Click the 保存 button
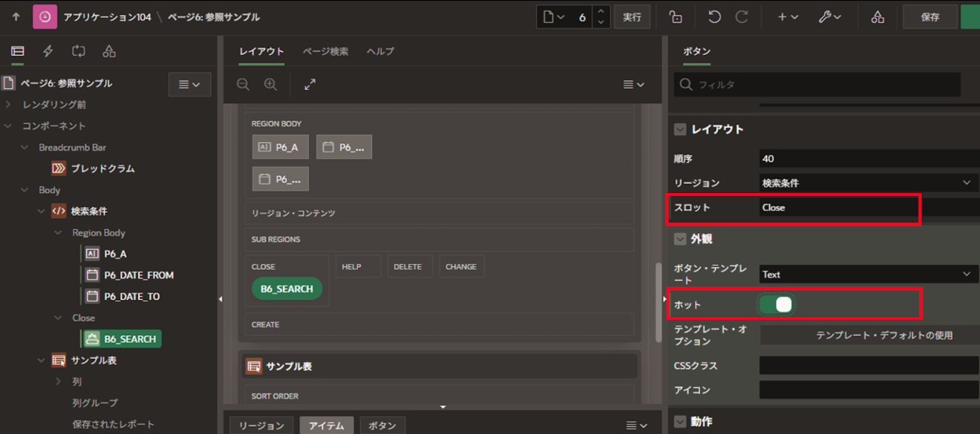980x434 pixels. pyautogui.click(x=930, y=17)
